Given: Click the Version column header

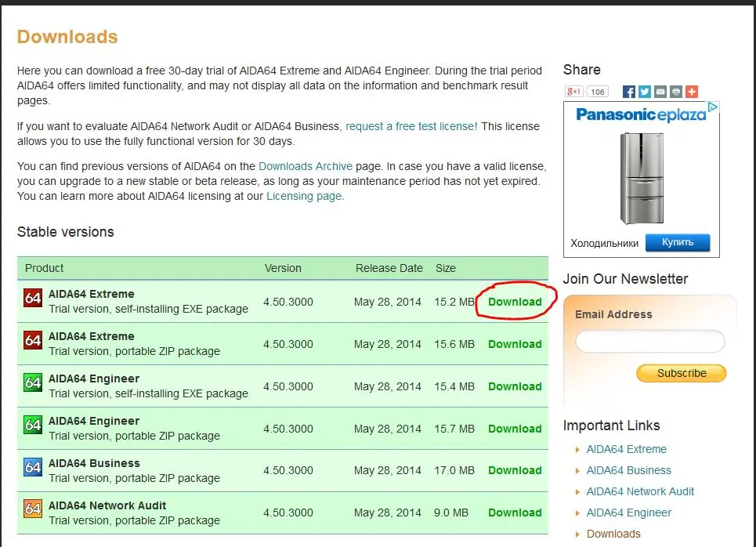Looking at the screenshot, I should click(283, 268).
